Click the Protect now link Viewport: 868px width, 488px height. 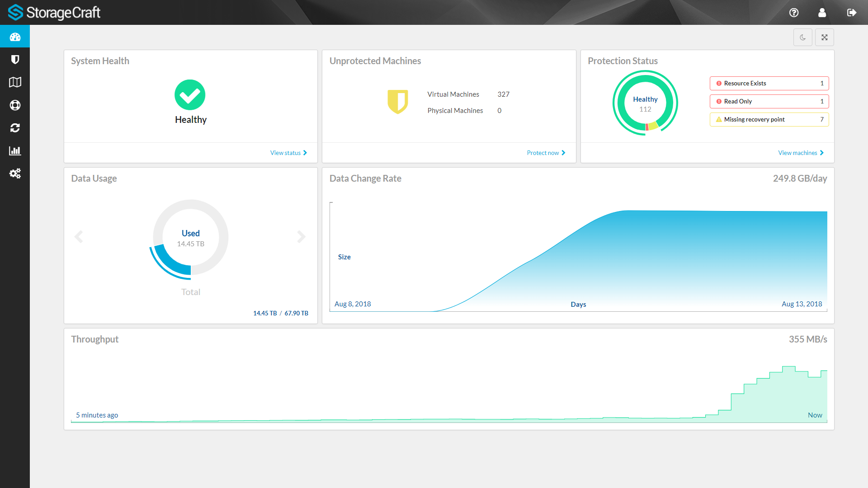pos(543,153)
